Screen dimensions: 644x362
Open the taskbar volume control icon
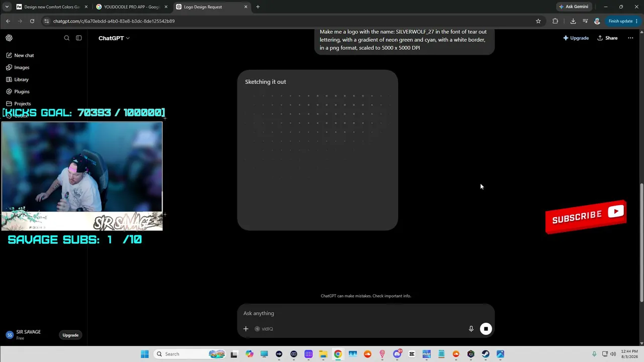[613, 354]
